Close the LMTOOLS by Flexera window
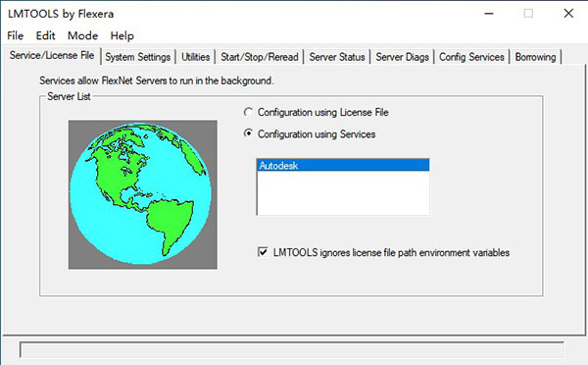Viewport: 588px width, 365px height. (x=568, y=14)
